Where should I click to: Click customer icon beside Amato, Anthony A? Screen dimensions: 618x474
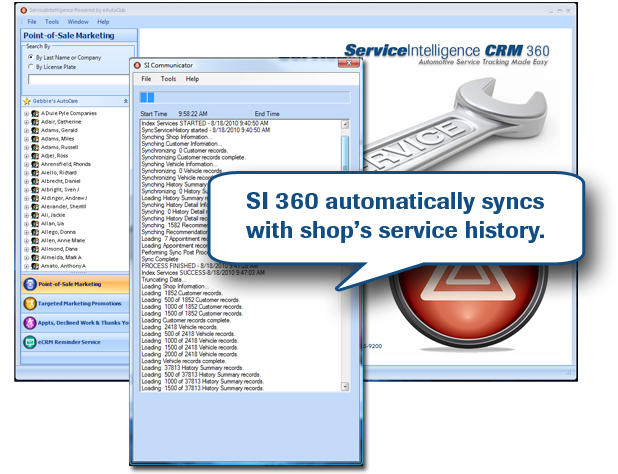pyautogui.click(x=35, y=266)
